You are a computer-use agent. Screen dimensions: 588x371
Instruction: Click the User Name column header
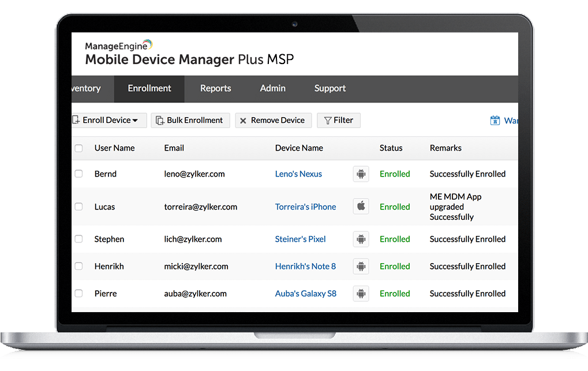tap(114, 148)
